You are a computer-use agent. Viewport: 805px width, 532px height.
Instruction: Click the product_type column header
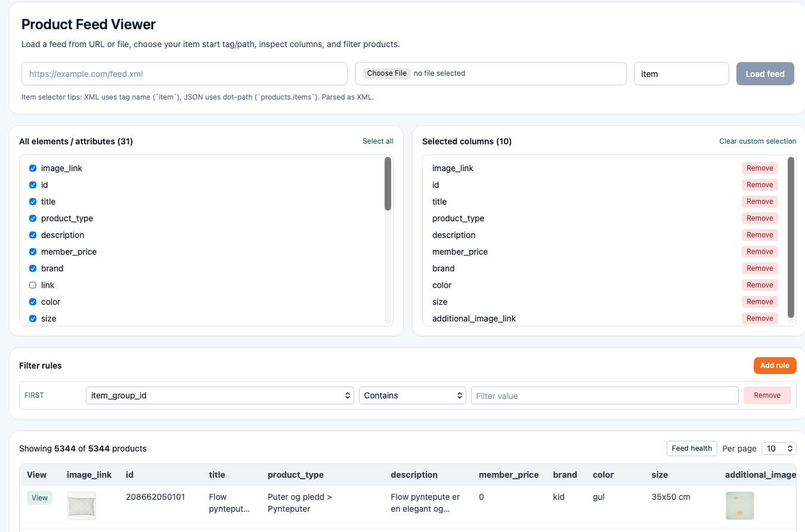pyautogui.click(x=296, y=475)
